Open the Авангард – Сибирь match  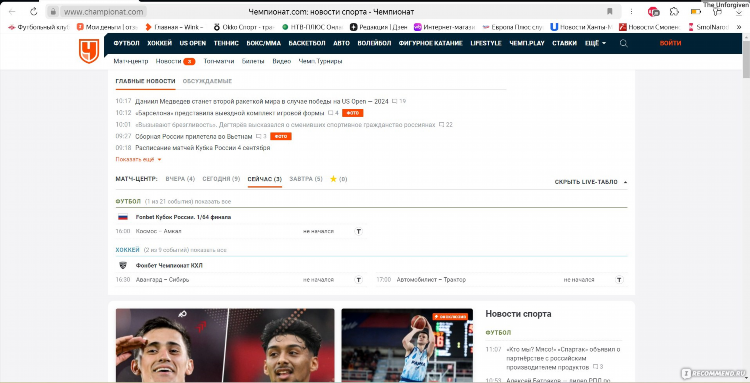(x=241, y=280)
